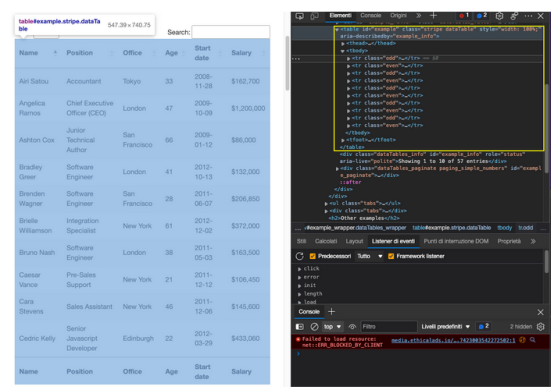The height and width of the screenshot is (391, 554).
Task: Sort table by Salary column header
Action: [241, 53]
